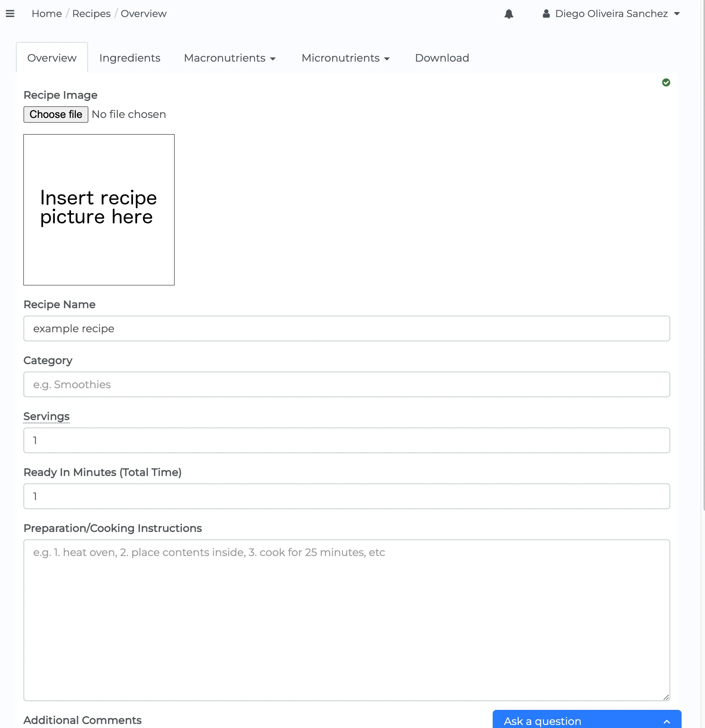The height and width of the screenshot is (728, 705).
Task: Focus the Recipe Name input field
Action: (346, 328)
